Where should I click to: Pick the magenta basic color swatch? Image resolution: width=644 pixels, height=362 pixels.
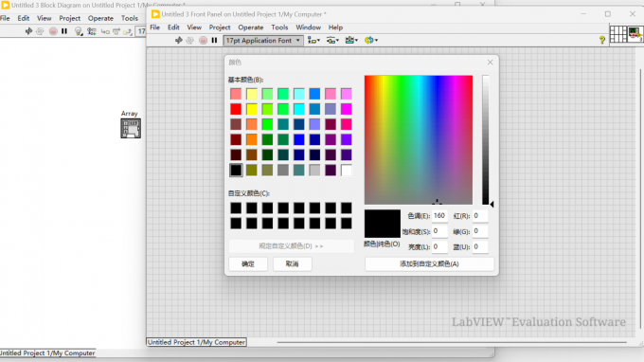coord(347,109)
